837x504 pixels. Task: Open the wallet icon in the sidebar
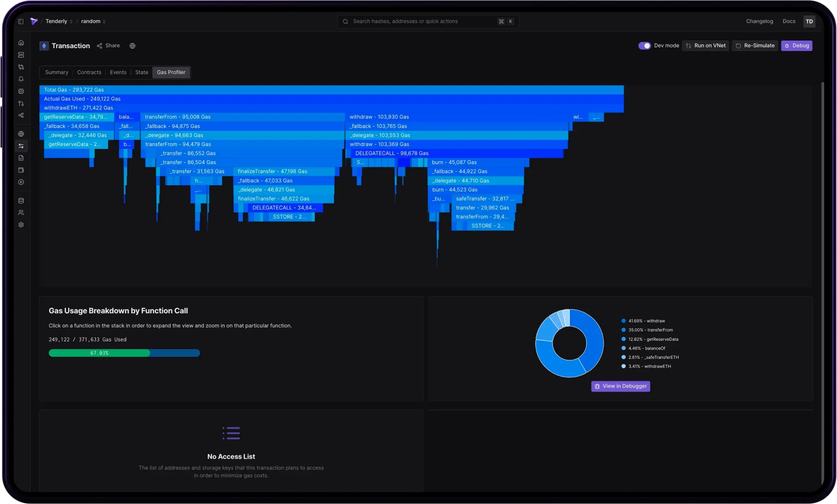pos(21,170)
